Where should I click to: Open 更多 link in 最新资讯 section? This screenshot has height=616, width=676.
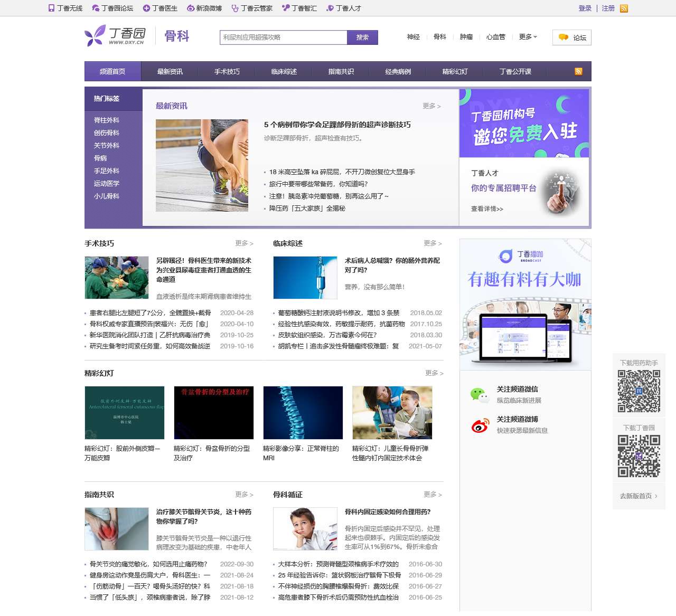(x=431, y=106)
